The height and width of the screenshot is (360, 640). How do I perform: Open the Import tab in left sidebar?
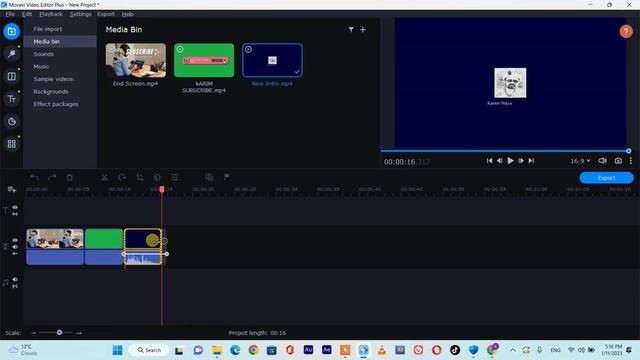coord(11,31)
